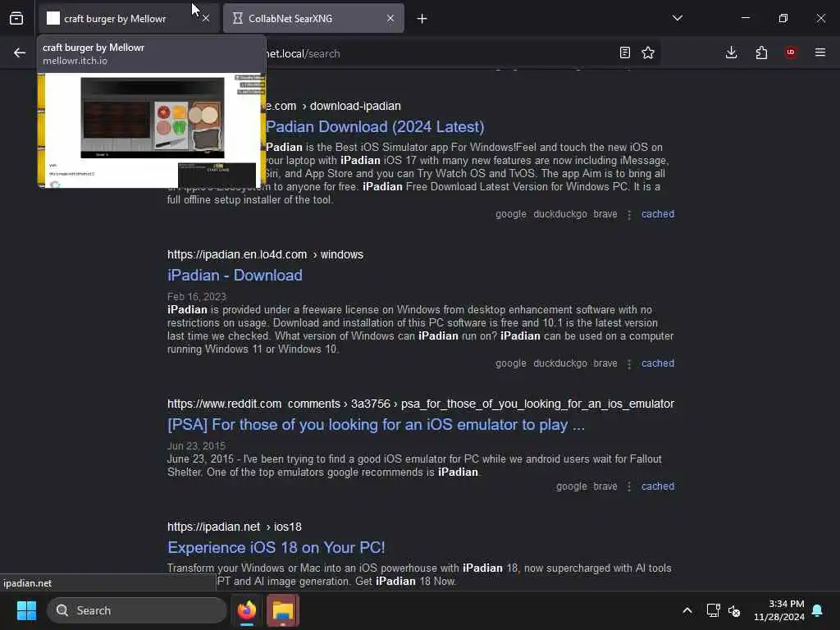Open iPadian Download (2024 Latest) result
The width and height of the screenshot is (840, 630).
[x=375, y=127]
